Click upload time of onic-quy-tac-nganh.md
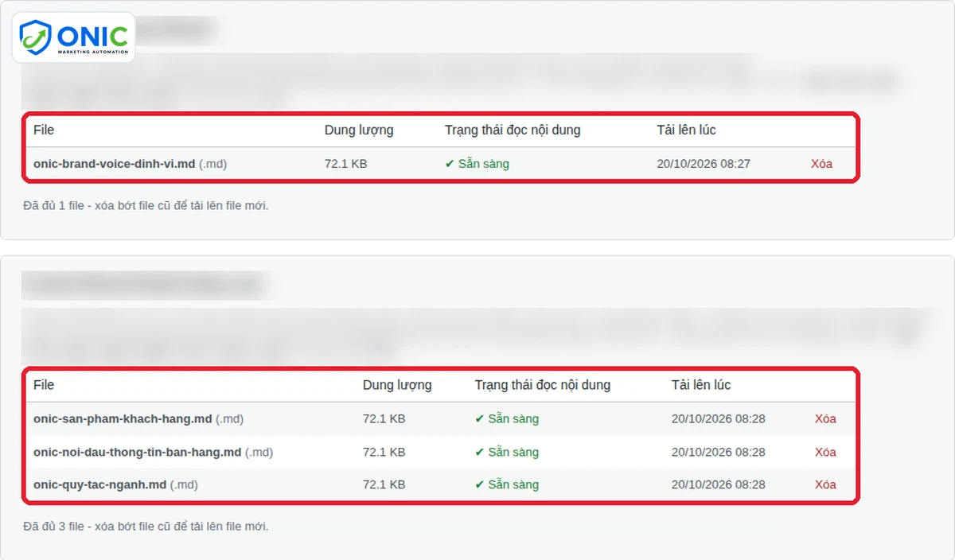The image size is (955, 560). [719, 484]
